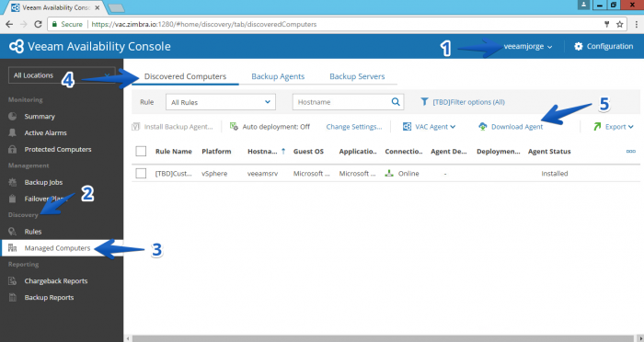Bookmark this page with the star icon
Image resolution: width=644 pixels, height=342 pixels.
[x=620, y=24]
